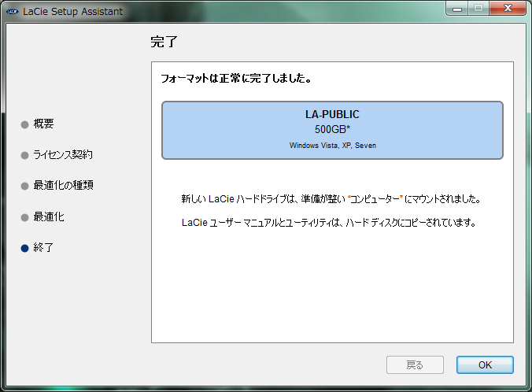Click the 完了 heading
532x392 pixels.
point(164,42)
